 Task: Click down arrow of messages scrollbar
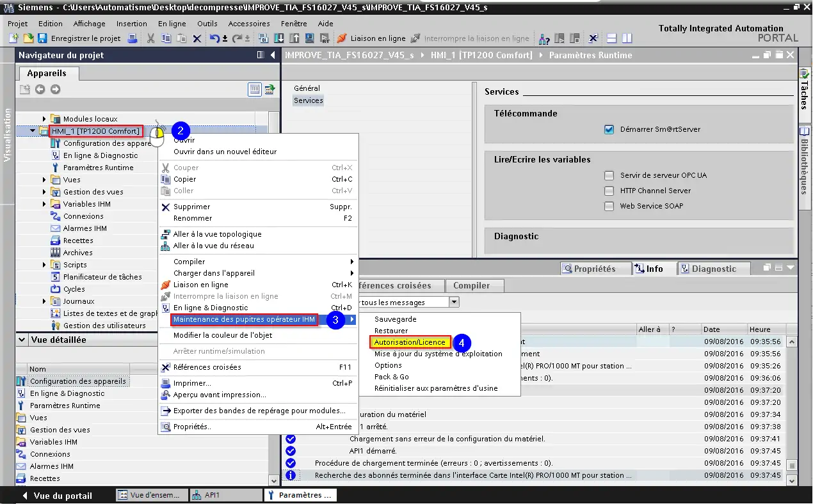pos(792,480)
